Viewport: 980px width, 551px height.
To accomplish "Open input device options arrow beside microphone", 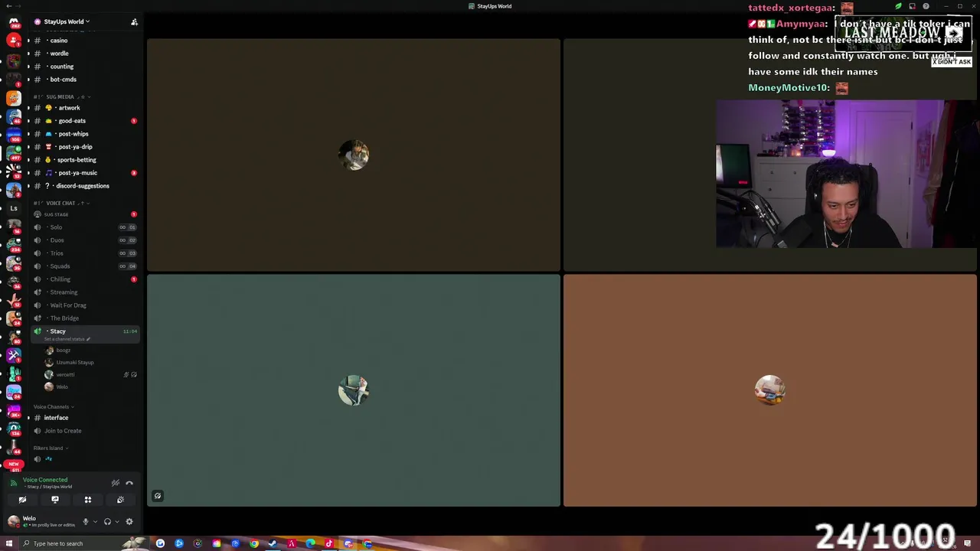I will (x=95, y=522).
